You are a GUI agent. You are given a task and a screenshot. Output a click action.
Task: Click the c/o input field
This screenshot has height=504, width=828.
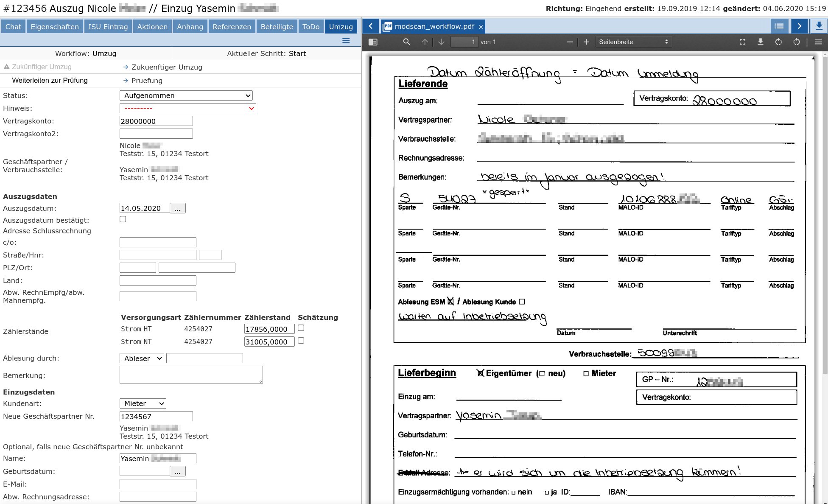(158, 242)
